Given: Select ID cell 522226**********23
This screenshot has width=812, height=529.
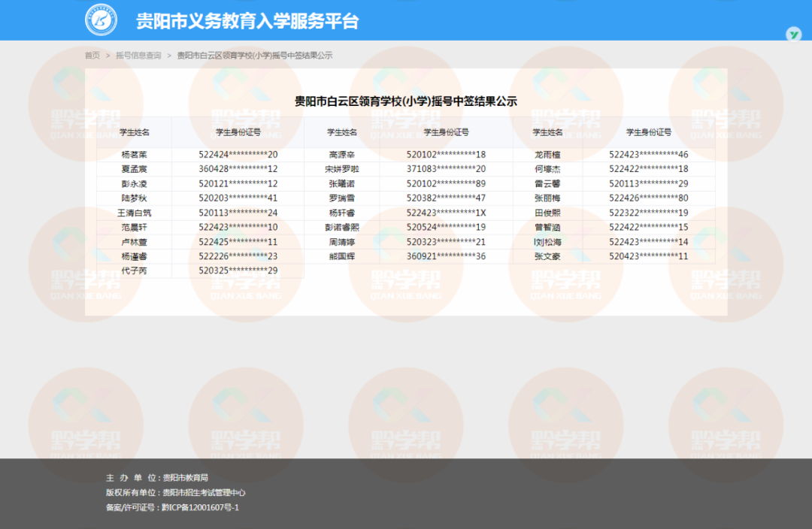Looking at the screenshot, I should (x=238, y=256).
